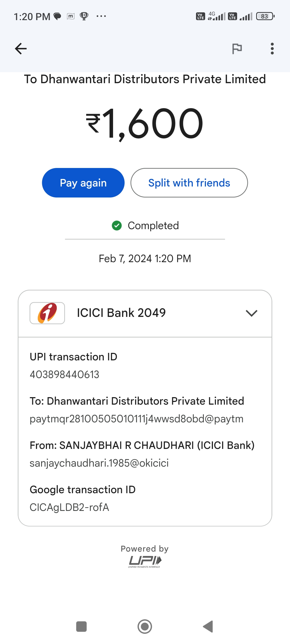Tap the UPI logo at bottom
The height and width of the screenshot is (644, 290).
tap(145, 562)
